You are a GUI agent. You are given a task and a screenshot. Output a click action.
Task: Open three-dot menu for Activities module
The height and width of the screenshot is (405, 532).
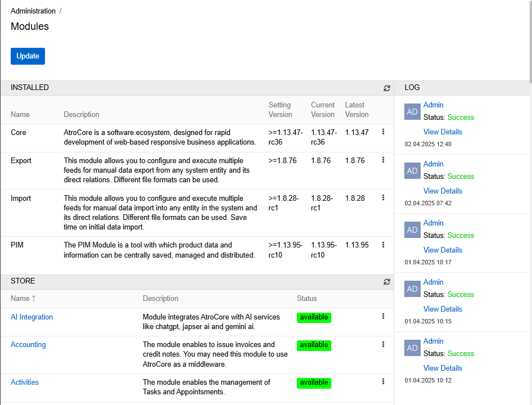pyautogui.click(x=383, y=381)
